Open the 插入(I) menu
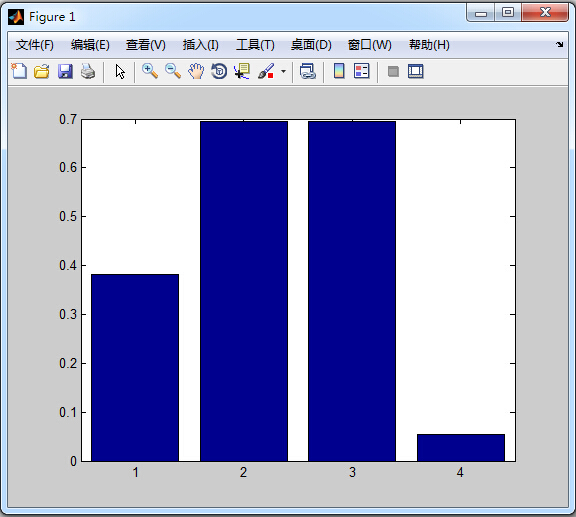Screen dimensions: 576x517 (201, 45)
